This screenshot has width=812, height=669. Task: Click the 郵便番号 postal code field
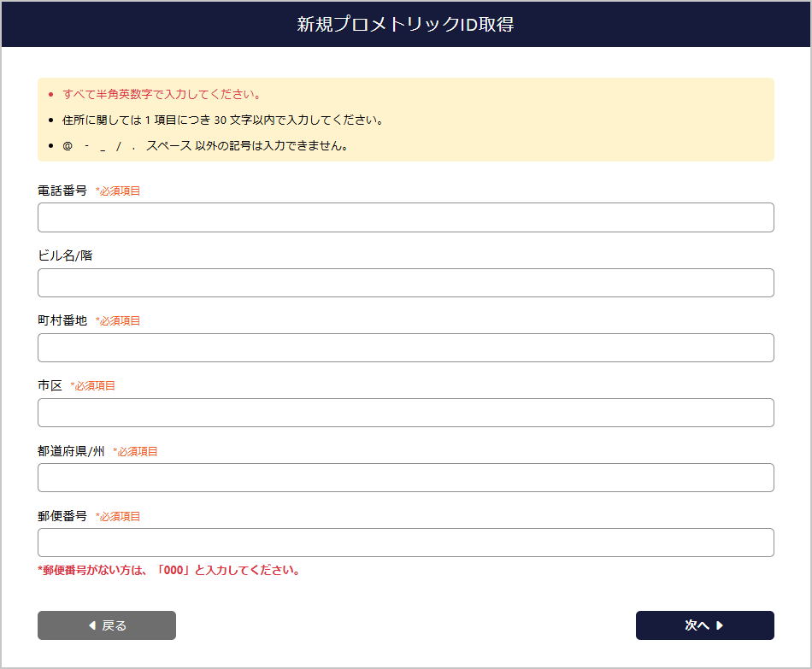pos(404,542)
